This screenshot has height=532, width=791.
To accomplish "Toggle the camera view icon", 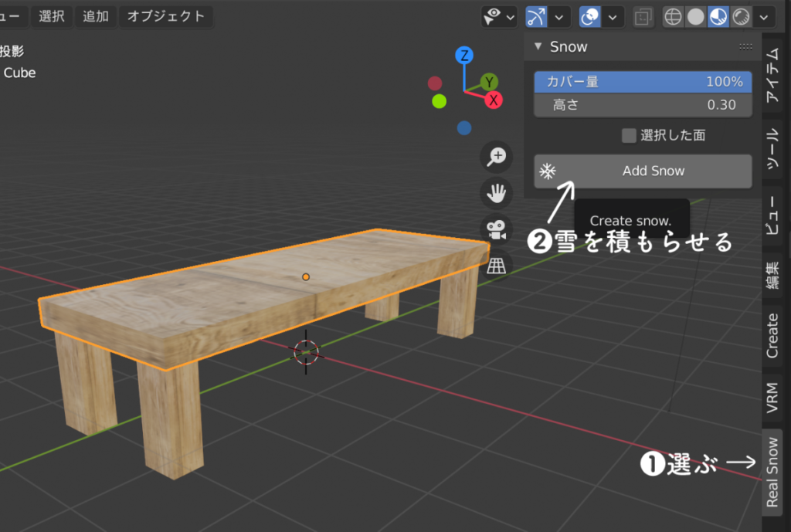I will [x=497, y=229].
